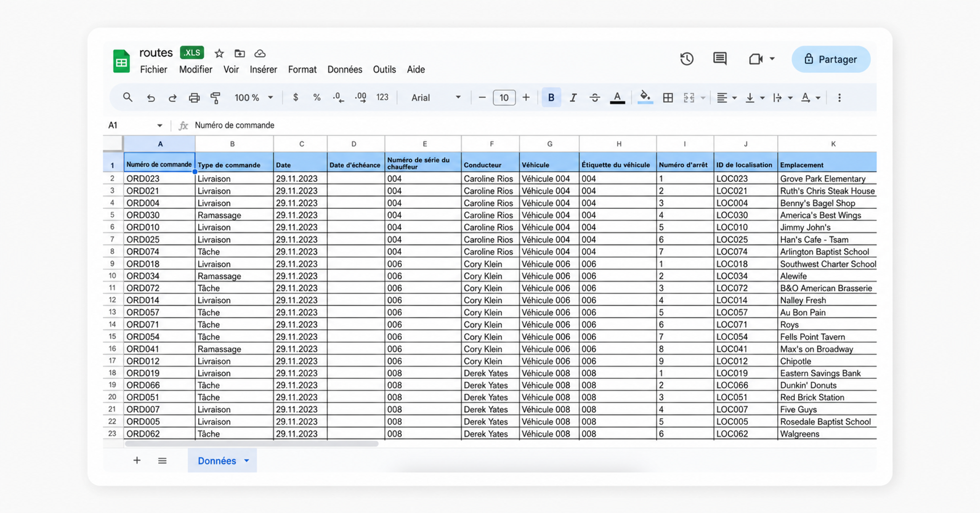Open the comments panel icon
Screen dimensions: 980x513
pos(720,59)
